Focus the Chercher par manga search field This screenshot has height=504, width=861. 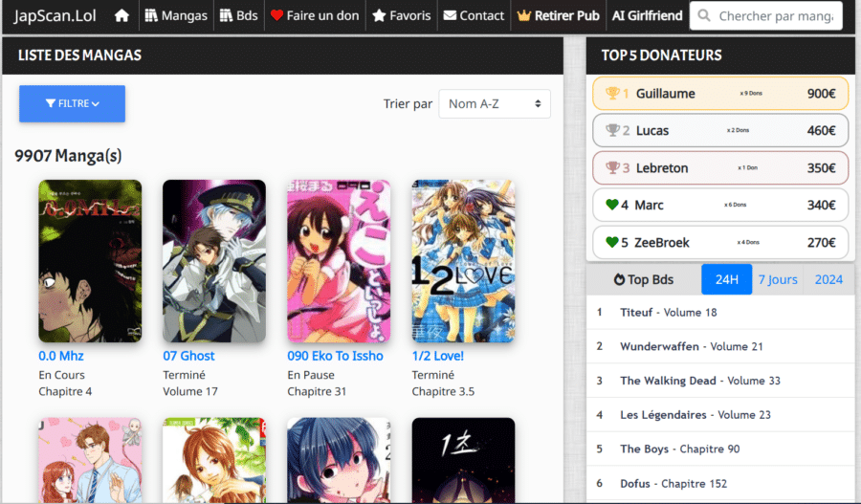tap(766, 16)
